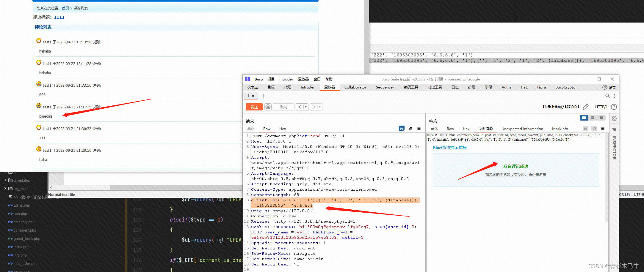
Task: Select combined tabbed layout view
Action: (x=601, y=118)
